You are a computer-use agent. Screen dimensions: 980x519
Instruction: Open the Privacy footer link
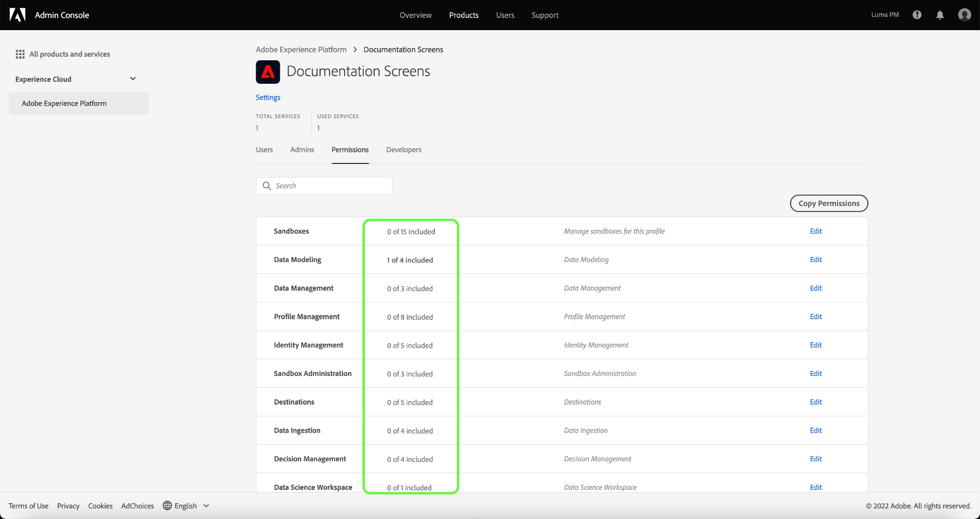[x=68, y=506]
